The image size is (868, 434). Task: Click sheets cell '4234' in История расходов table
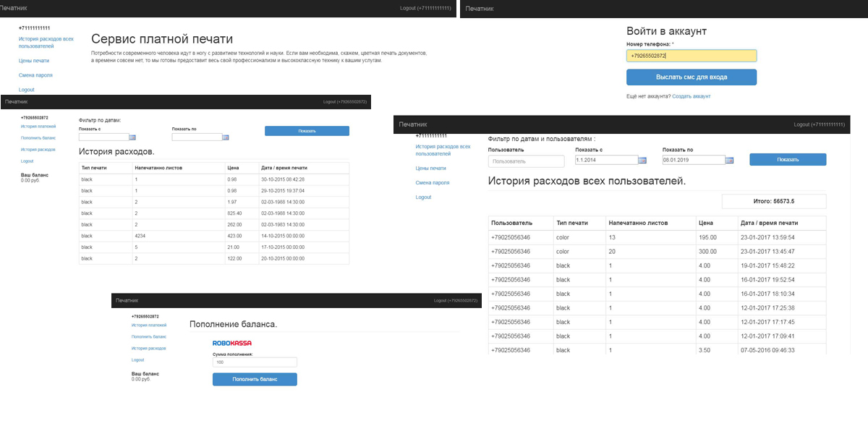(x=179, y=236)
